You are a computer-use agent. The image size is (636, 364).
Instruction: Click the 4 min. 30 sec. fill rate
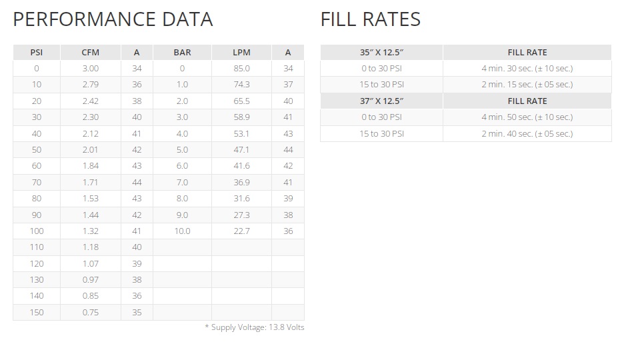tap(527, 68)
